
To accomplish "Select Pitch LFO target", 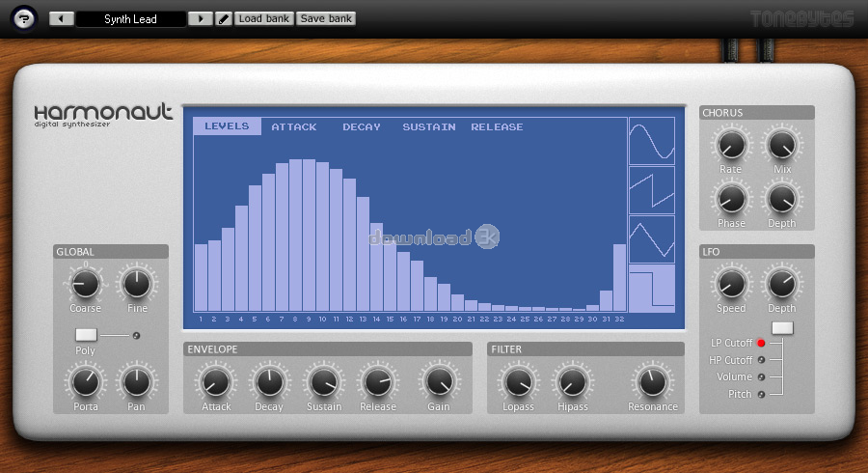I will click(761, 394).
